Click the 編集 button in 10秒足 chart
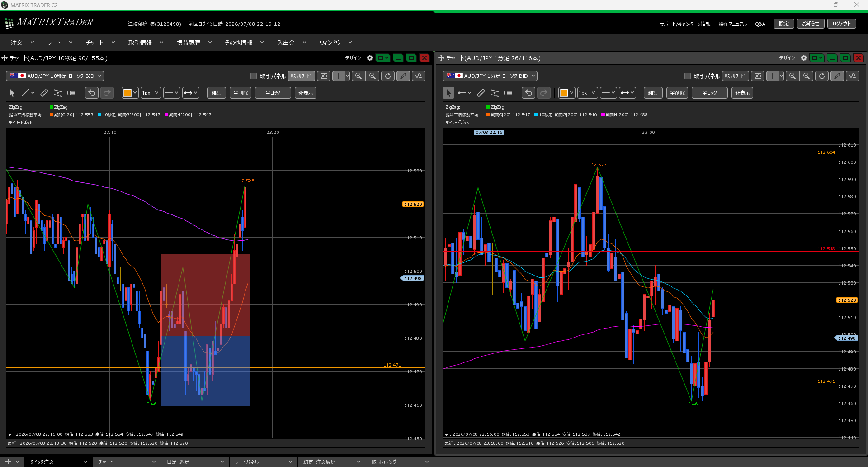Image resolution: width=868 pixels, height=467 pixels. pos(217,93)
